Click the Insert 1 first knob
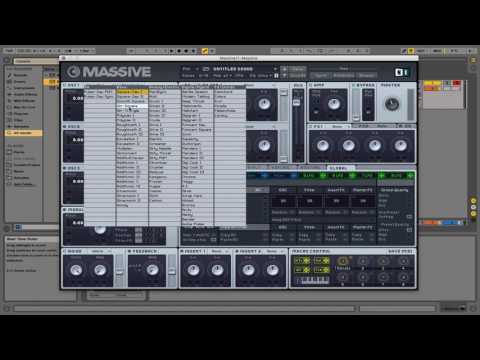480x360 pixels. point(193,270)
